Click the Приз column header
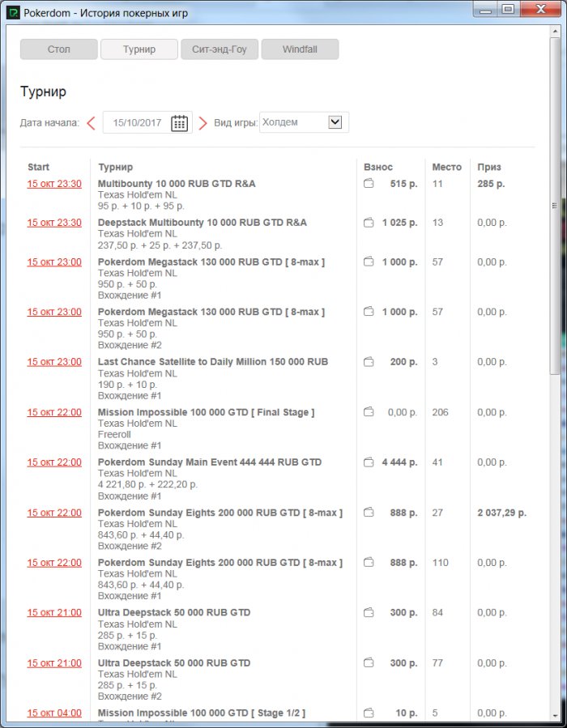 point(489,167)
